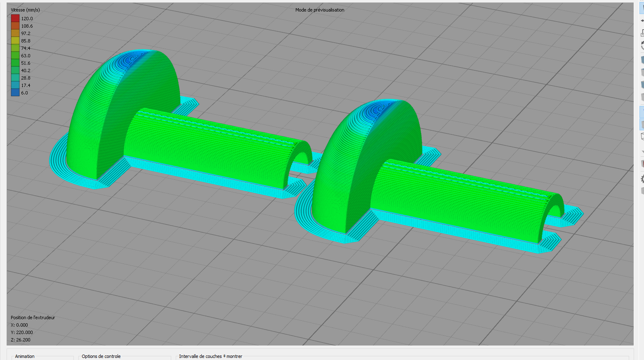Click the green 63.0 speed swatch
The image size is (644, 360).
click(x=15, y=55)
